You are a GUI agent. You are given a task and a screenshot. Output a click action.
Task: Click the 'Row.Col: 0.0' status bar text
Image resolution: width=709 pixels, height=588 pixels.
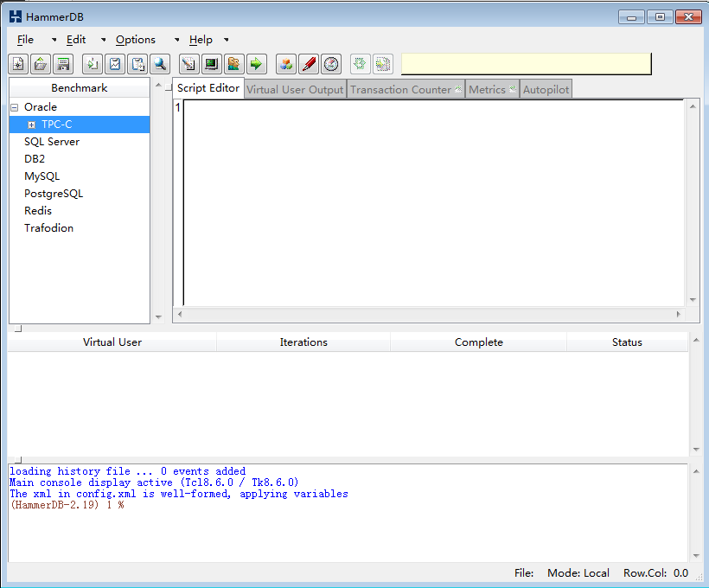655,573
